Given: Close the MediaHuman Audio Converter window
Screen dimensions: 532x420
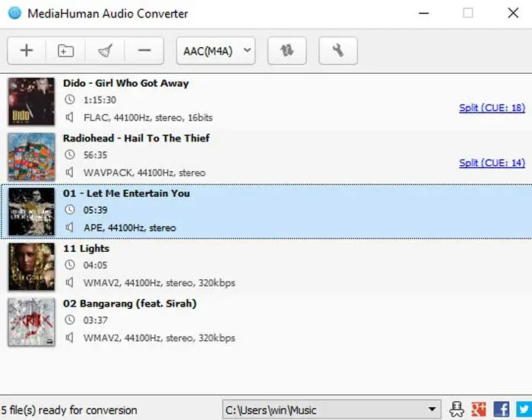Looking at the screenshot, I should coord(513,13).
